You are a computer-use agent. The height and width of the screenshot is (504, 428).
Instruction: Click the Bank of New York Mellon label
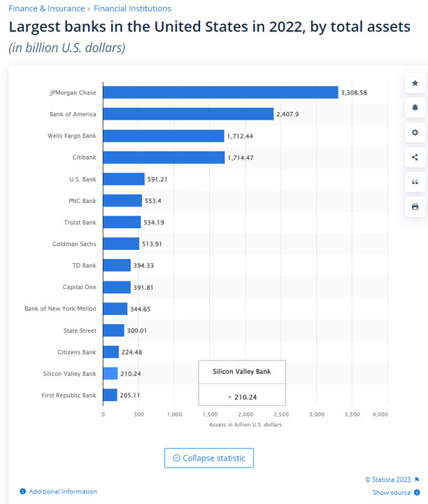60,309
